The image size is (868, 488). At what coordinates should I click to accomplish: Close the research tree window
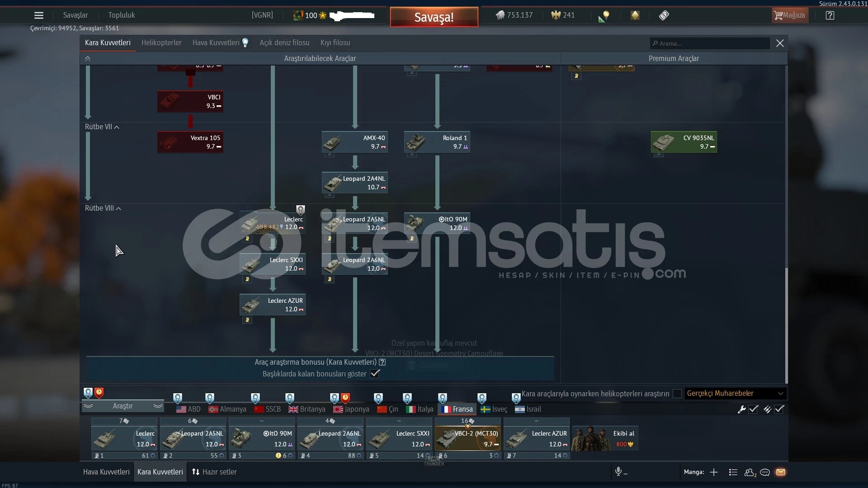tap(780, 43)
